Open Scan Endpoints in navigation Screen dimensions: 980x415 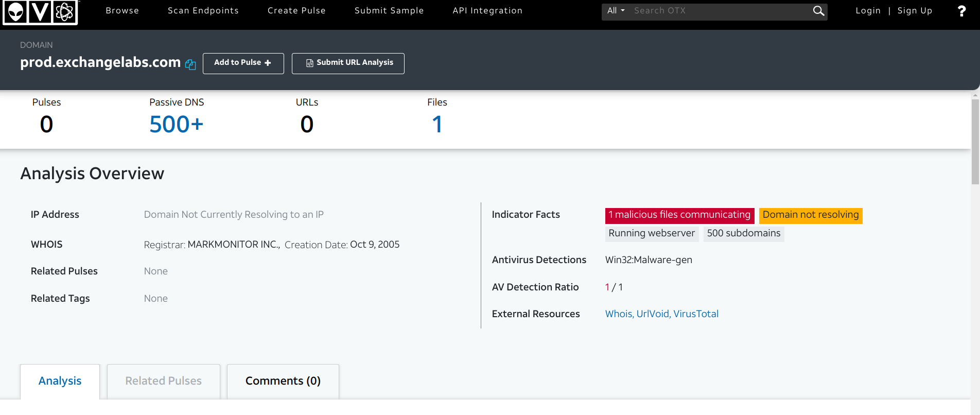(203, 11)
